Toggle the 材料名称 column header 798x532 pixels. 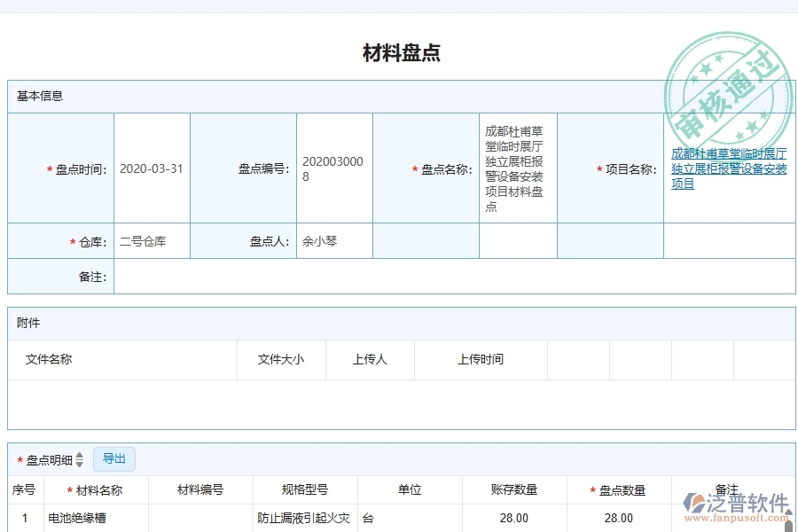coord(97,489)
